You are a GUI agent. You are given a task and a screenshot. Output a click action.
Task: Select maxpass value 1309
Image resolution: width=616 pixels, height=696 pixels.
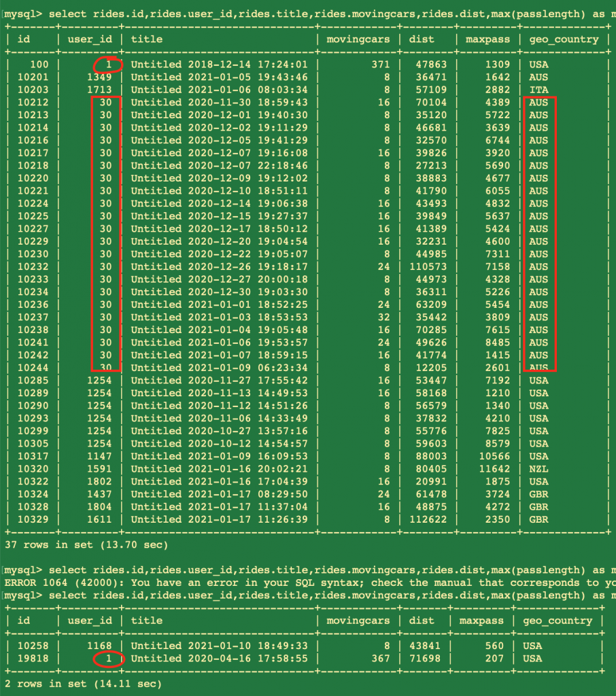coord(498,65)
